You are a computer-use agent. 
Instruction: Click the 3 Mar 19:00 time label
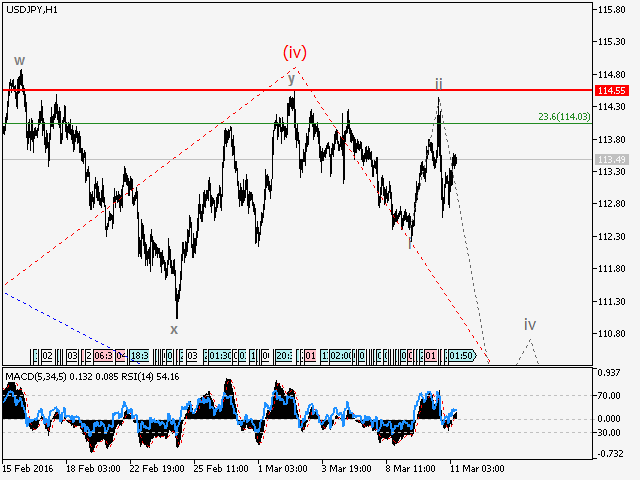[346, 469]
